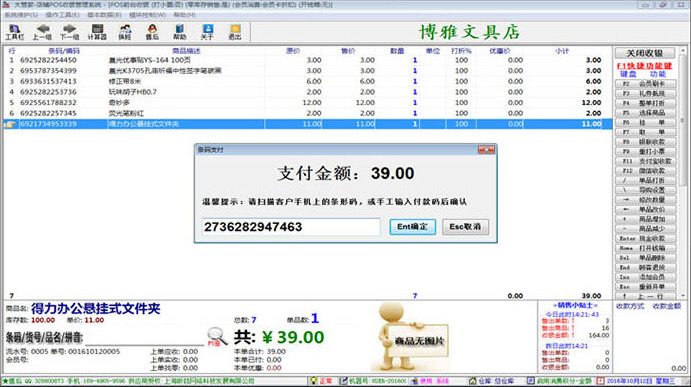691x387 pixels.
Task: Go to next group with 下一组 arrow
Action: click(69, 32)
